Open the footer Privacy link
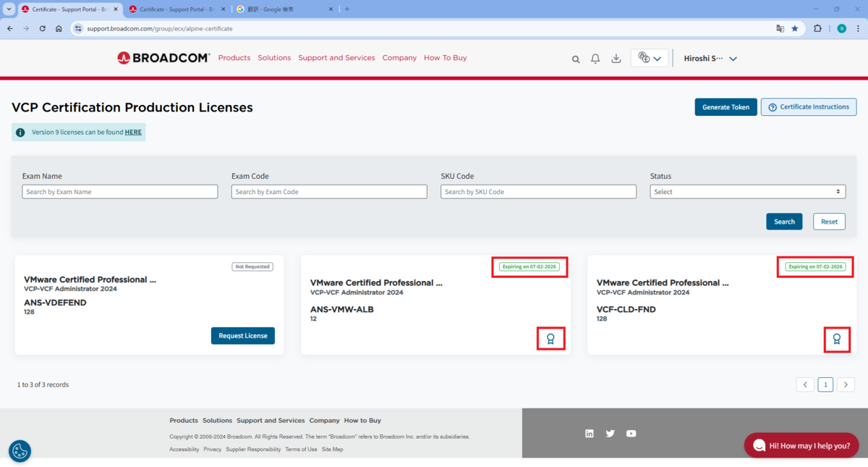The height and width of the screenshot is (467, 868). point(213,450)
